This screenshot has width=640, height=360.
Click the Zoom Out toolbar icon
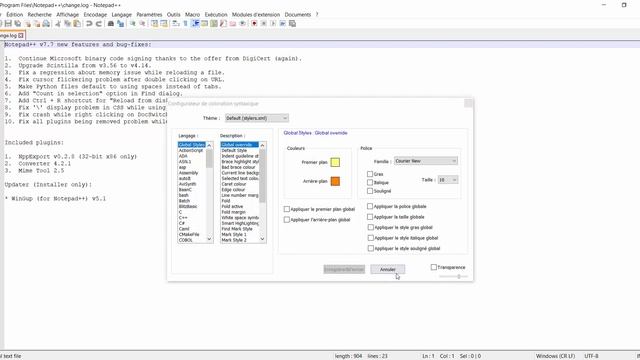142,24
